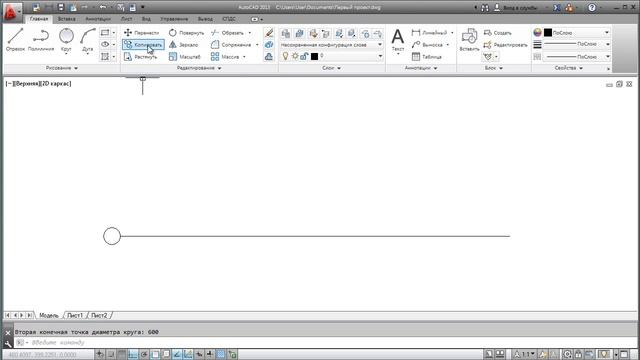Open the Массив array type dropdown arrow
This screenshot has width=640, height=360.
click(x=244, y=57)
